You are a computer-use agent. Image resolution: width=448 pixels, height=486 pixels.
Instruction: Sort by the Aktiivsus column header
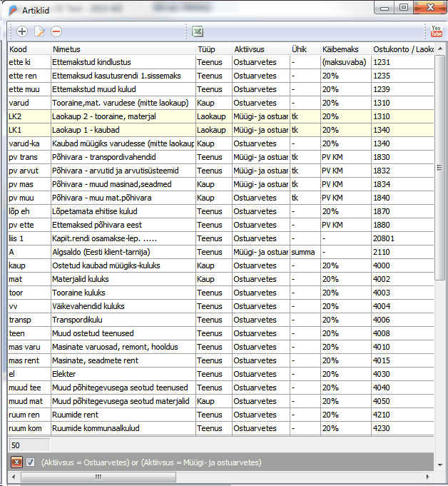pos(261,49)
